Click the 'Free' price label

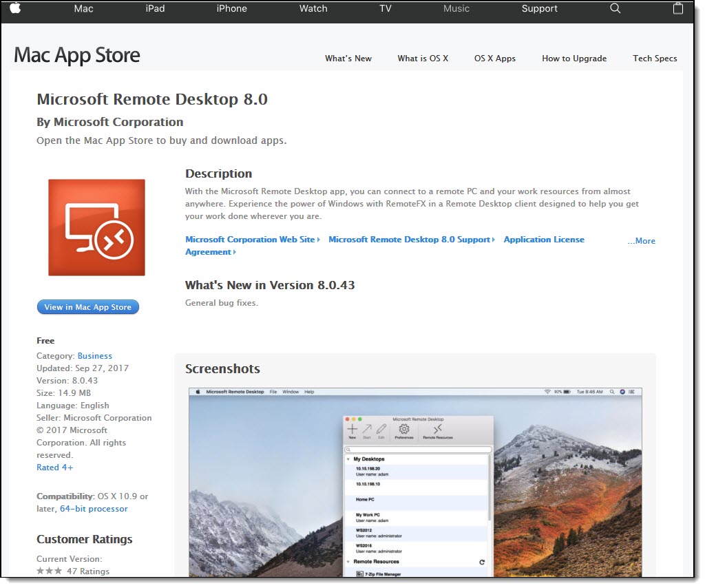tap(45, 341)
